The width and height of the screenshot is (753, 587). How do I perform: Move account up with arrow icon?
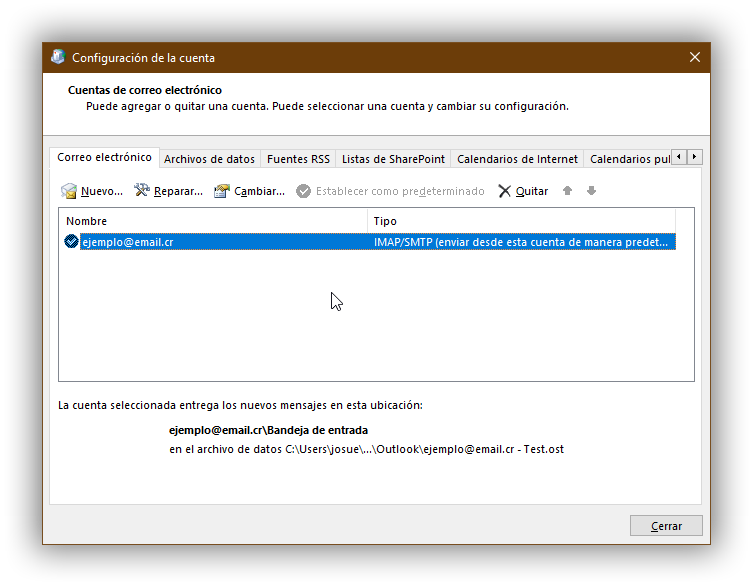point(567,191)
